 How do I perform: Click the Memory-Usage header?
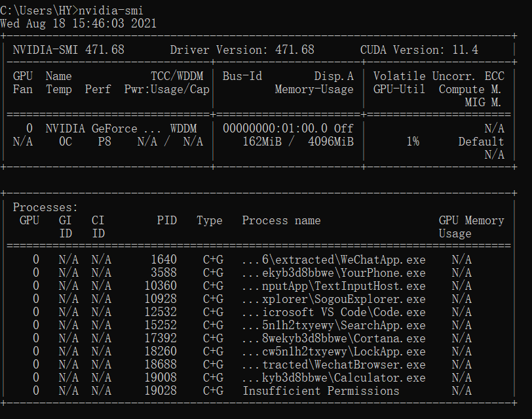tap(314, 89)
